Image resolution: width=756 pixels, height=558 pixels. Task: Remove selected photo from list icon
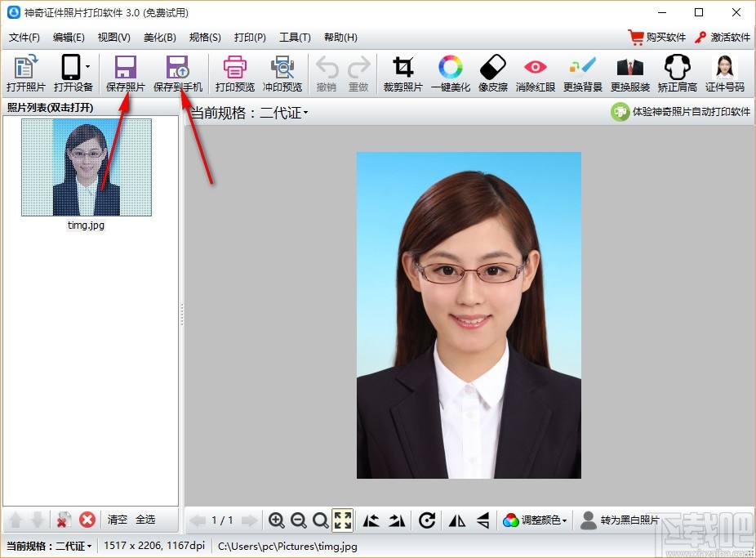tap(63, 520)
